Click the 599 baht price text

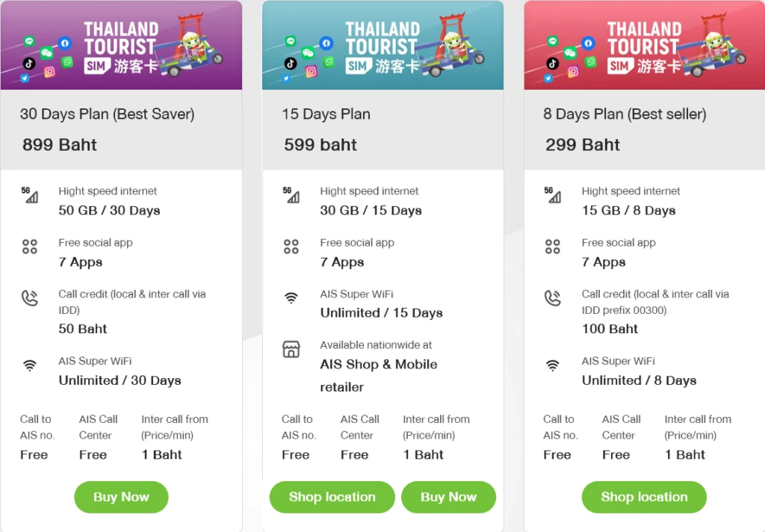(320, 145)
